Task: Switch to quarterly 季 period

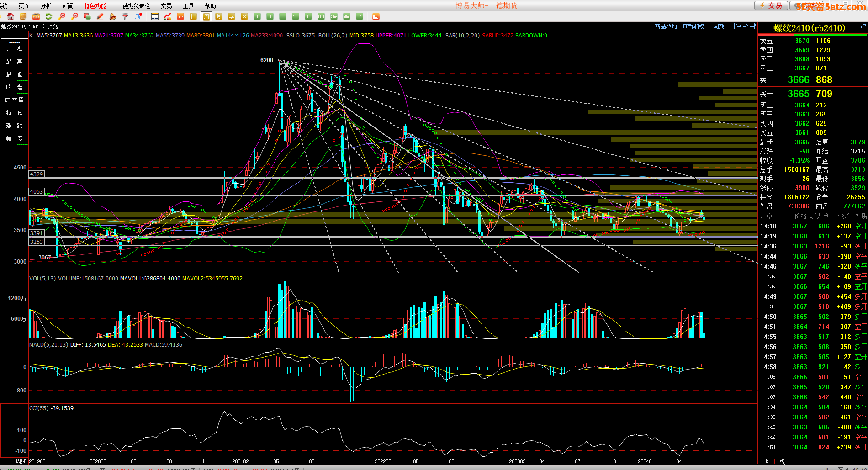Action: pos(232,16)
